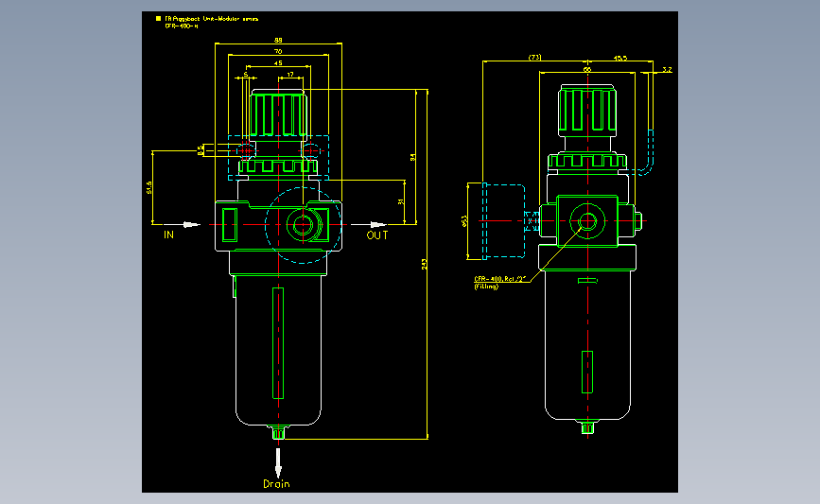Click the 'FR Piggyback Unit-Modular series' title text
The height and width of the screenshot is (504, 820).
point(211,19)
